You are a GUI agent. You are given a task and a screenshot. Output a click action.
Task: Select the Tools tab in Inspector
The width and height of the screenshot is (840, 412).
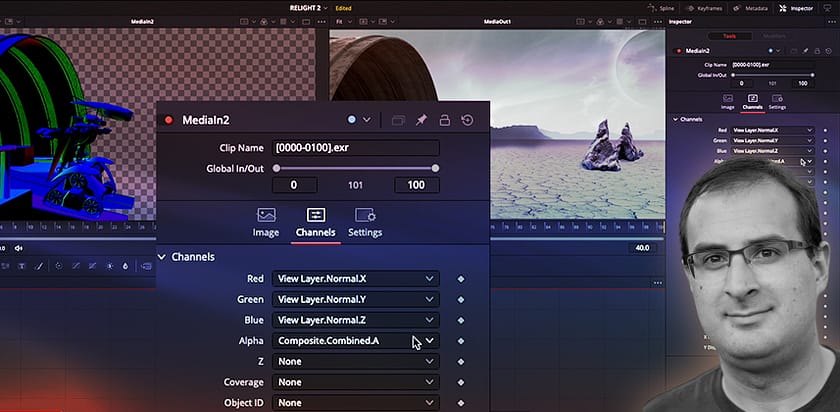[730, 36]
